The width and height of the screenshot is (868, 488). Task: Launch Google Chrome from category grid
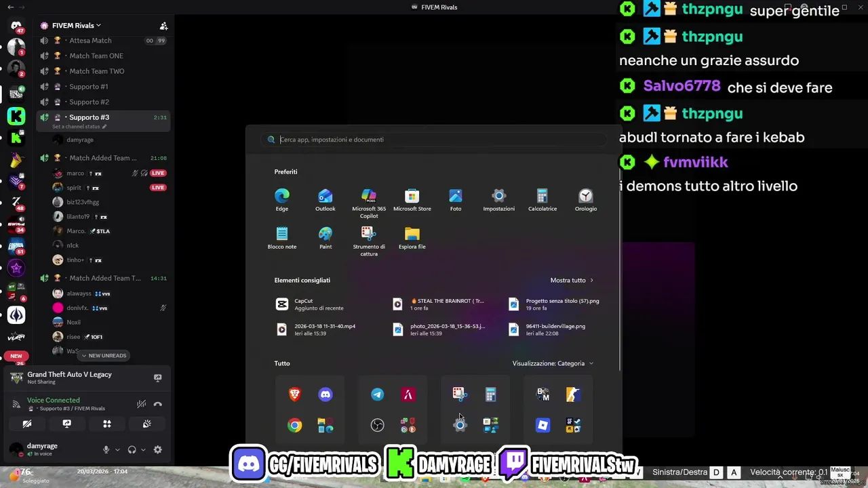click(x=294, y=425)
